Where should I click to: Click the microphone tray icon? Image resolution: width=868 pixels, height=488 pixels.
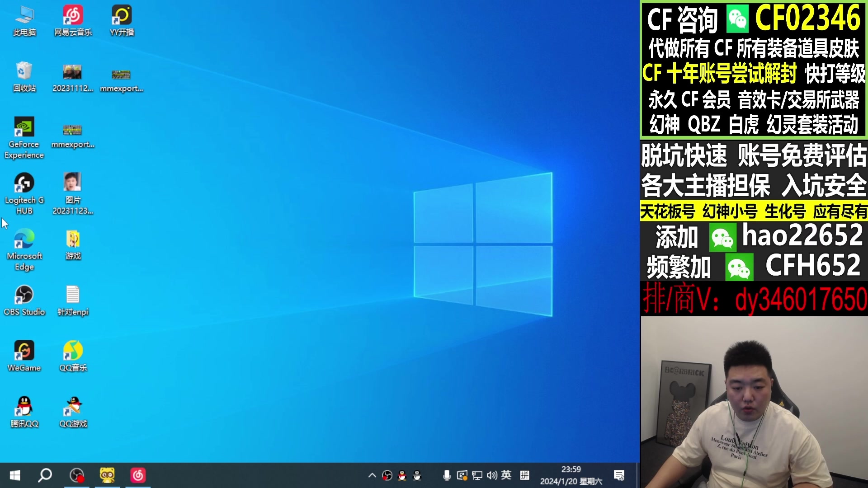coord(447,475)
